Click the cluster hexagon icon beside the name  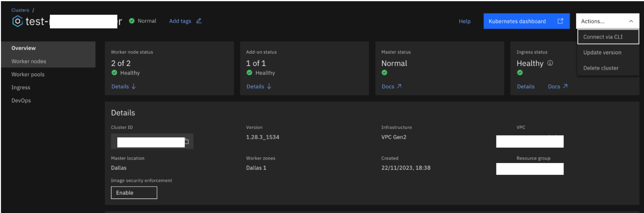[18, 21]
